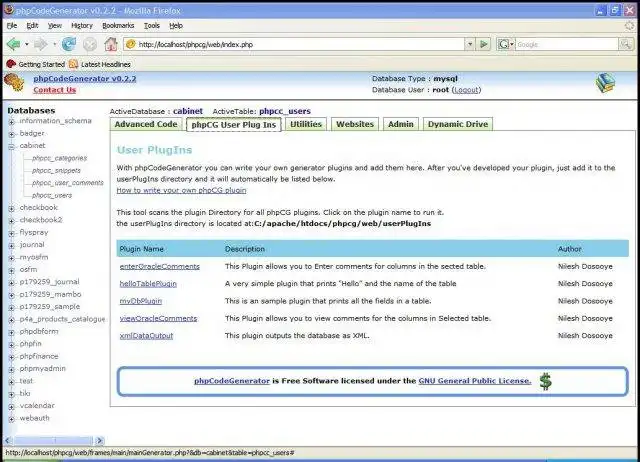Run the myDbPlugin plugin
This screenshot has width=640, height=462.
pos(140,301)
